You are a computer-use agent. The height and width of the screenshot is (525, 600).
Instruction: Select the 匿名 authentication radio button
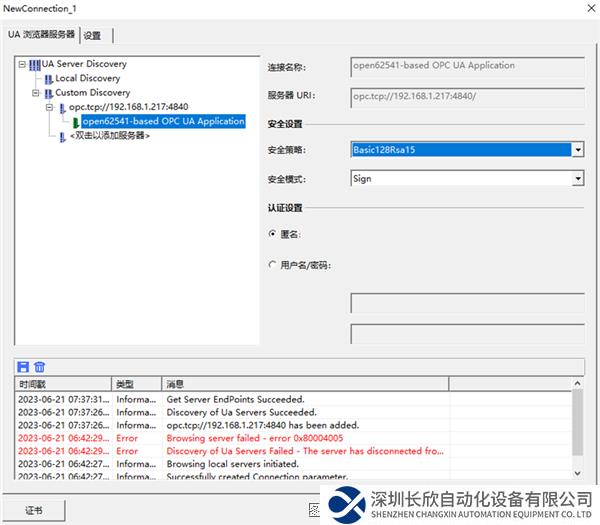272,233
